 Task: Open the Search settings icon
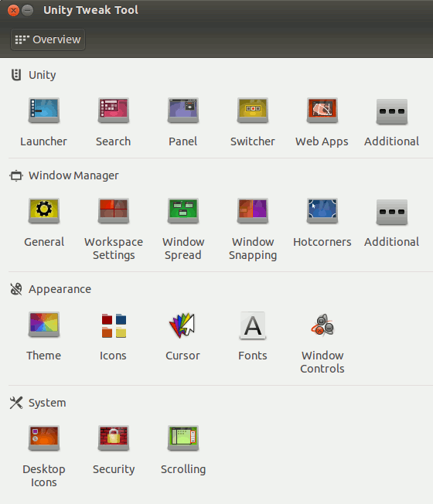pyautogui.click(x=114, y=111)
